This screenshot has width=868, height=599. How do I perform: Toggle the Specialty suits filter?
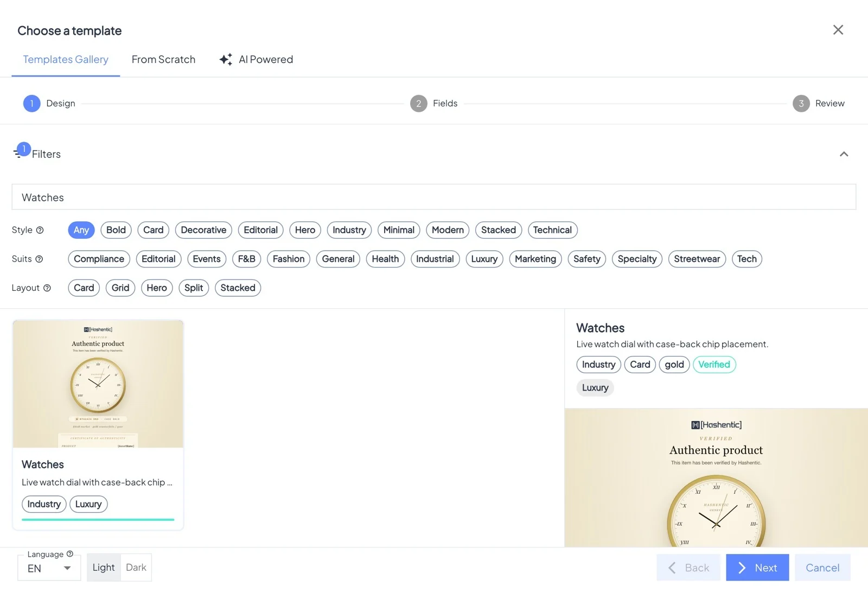coord(637,259)
